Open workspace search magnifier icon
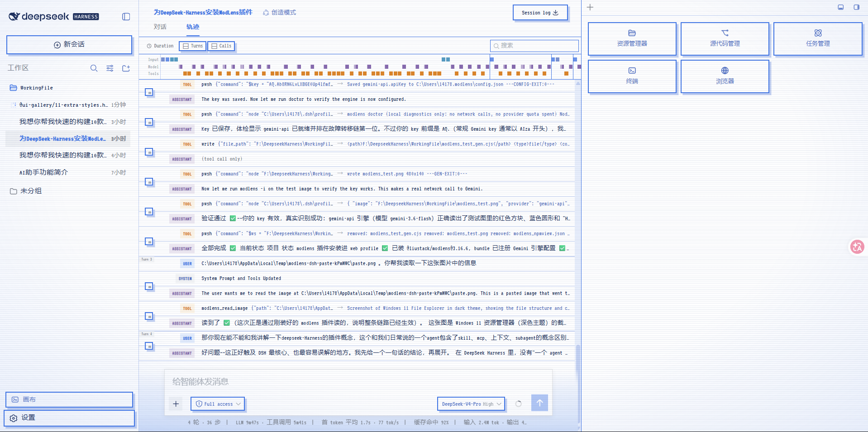Image resolution: width=868 pixels, height=432 pixels. 94,68
